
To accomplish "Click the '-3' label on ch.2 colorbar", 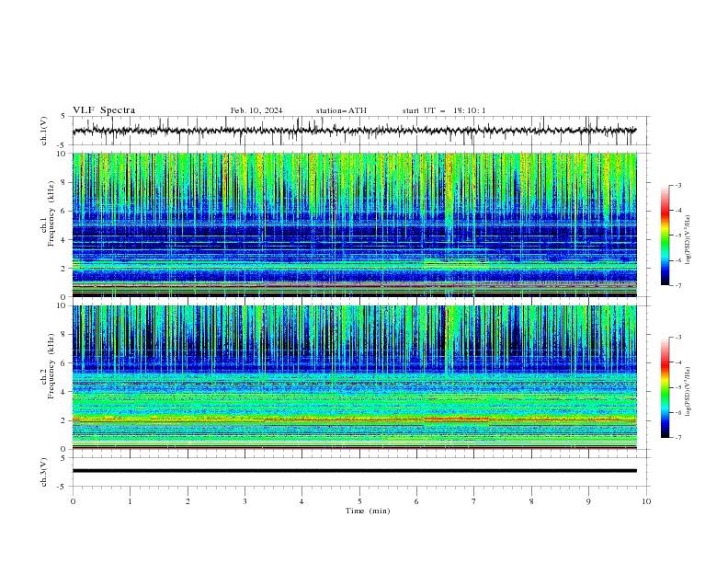I will click(x=677, y=338).
